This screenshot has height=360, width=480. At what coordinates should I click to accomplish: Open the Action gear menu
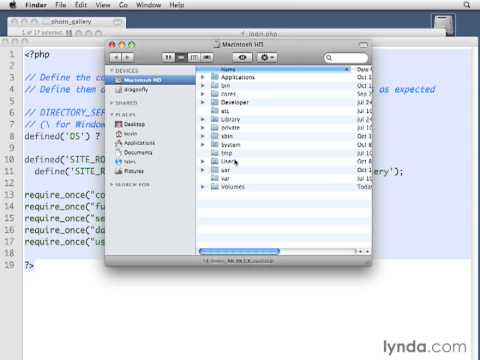coord(267,58)
